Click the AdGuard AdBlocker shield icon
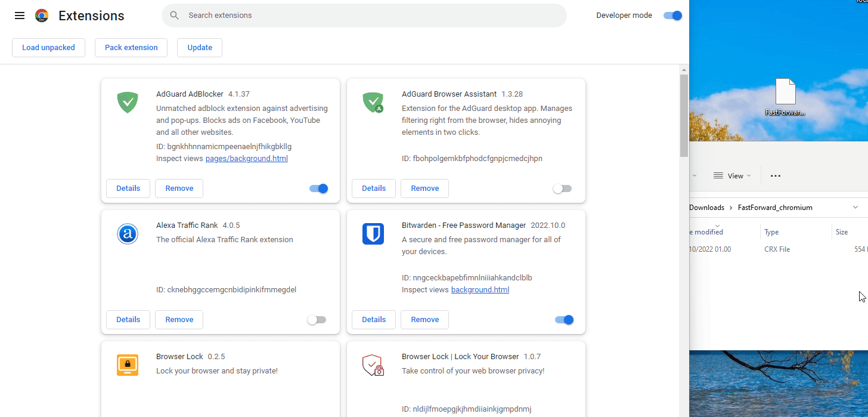 [127, 102]
